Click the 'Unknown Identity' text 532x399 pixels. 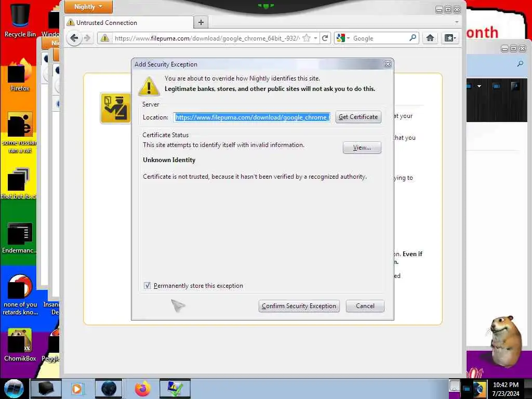click(x=169, y=160)
